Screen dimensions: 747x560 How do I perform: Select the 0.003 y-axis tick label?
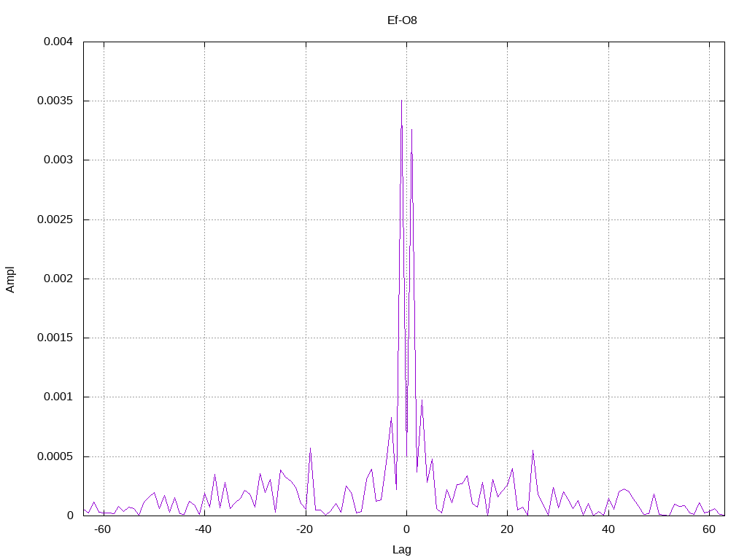58,160
